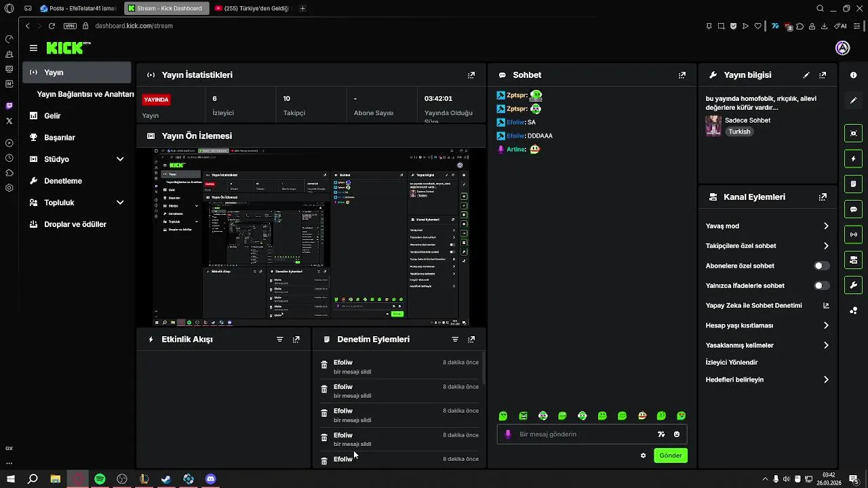
Task: Click the Turkish language tag
Action: click(739, 131)
